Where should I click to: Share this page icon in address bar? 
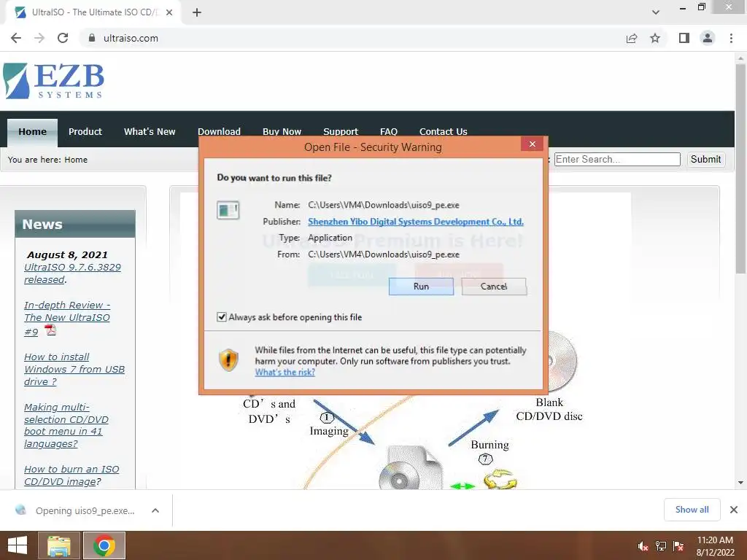[x=632, y=38]
